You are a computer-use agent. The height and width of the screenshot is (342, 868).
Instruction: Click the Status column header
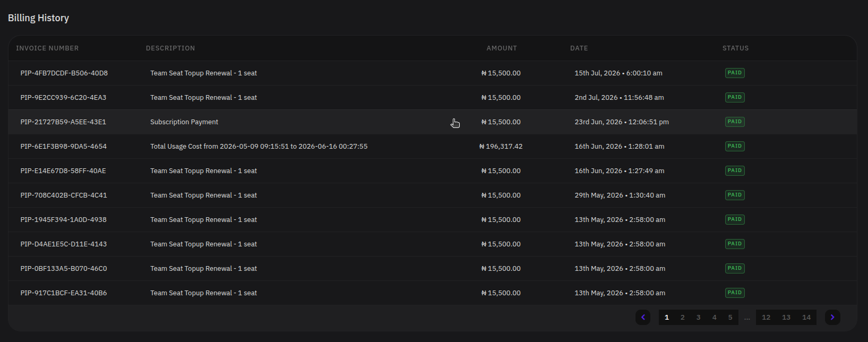[x=736, y=48]
